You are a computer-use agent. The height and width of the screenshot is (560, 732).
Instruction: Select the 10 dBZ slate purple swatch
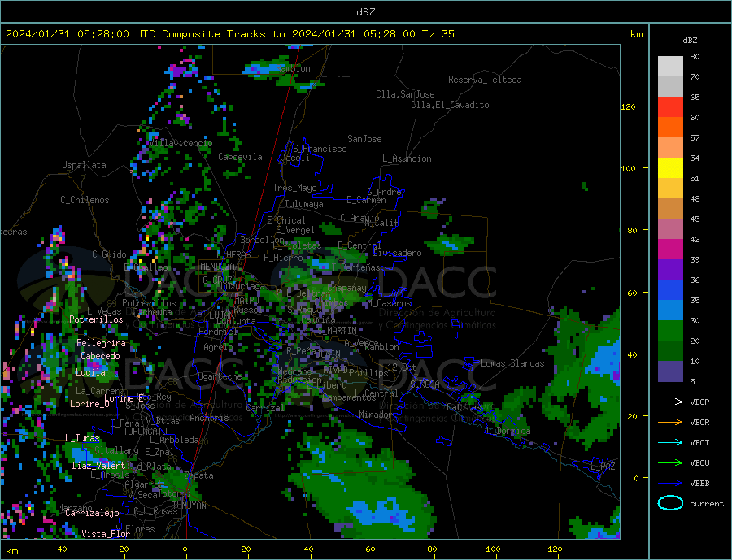670,371
